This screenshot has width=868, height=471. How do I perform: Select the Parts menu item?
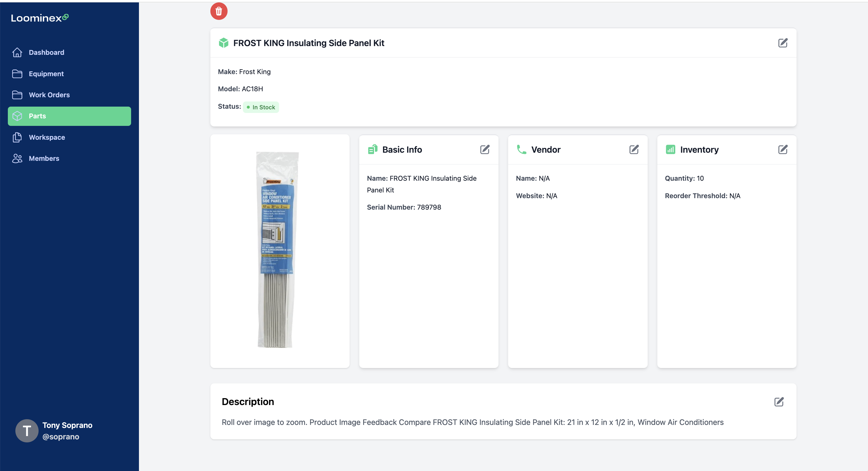click(x=69, y=116)
